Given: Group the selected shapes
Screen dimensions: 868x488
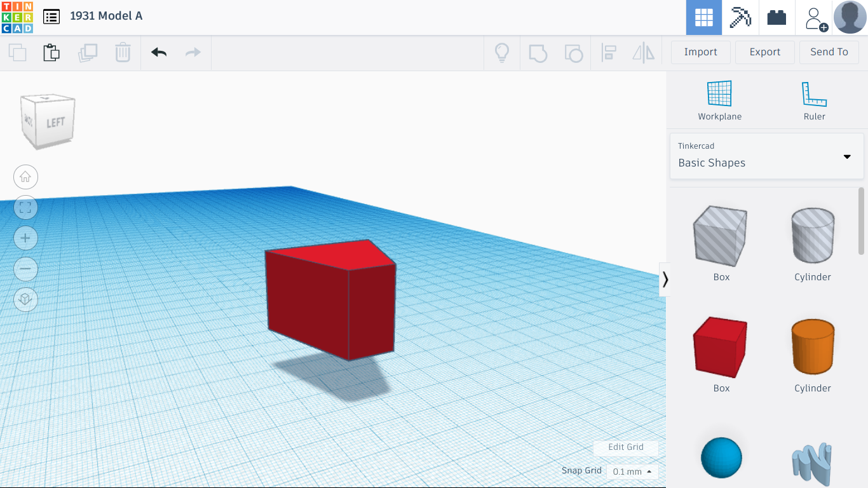Looking at the screenshot, I should point(538,53).
